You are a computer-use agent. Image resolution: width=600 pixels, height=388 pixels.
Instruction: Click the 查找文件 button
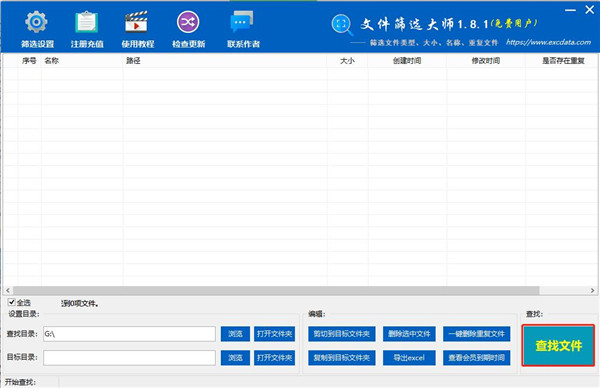tap(558, 346)
